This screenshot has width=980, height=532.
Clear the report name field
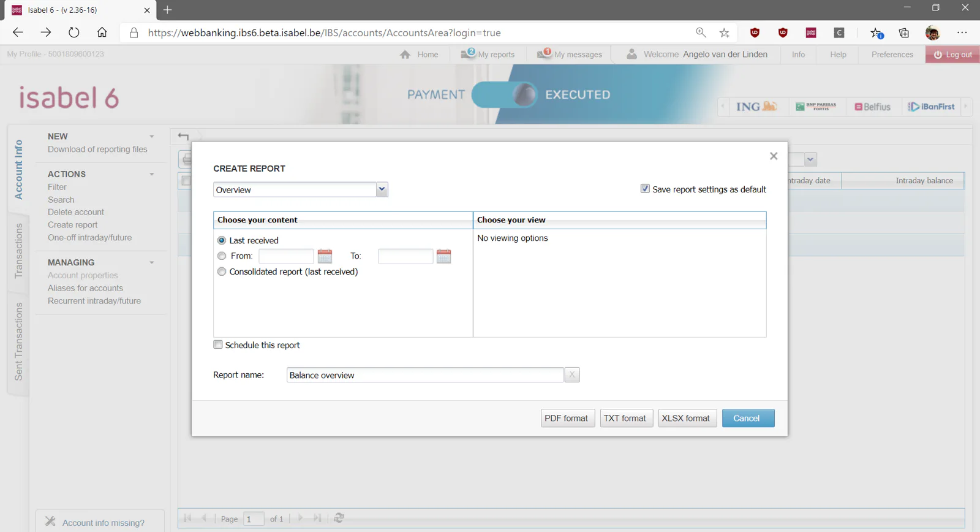572,374
